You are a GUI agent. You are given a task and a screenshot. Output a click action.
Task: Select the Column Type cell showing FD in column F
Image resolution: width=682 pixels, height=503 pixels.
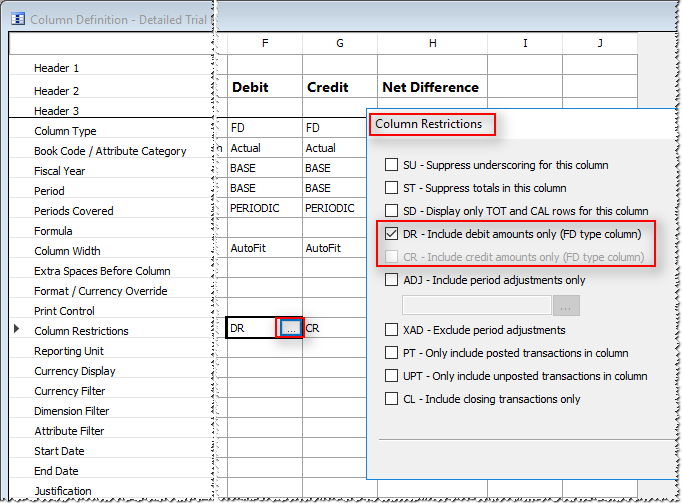click(x=264, y=129)
